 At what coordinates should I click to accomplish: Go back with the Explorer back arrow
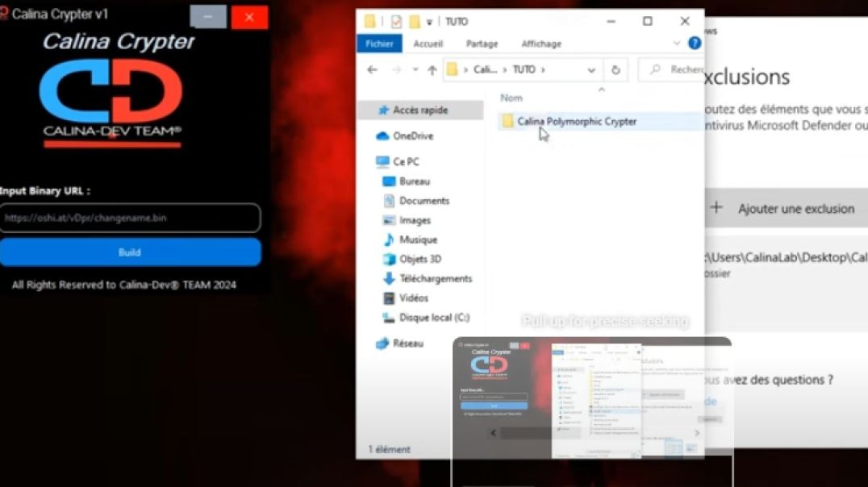(372, 69)
